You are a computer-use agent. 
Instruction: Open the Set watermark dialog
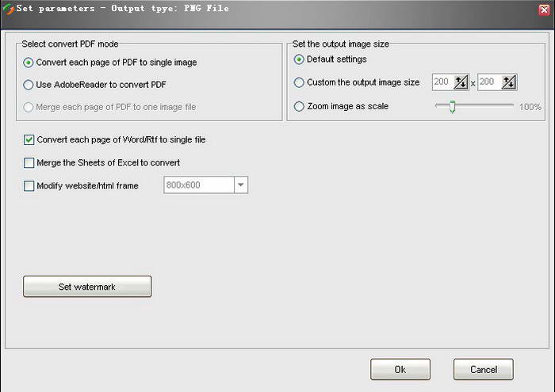[x=87, y=287]
